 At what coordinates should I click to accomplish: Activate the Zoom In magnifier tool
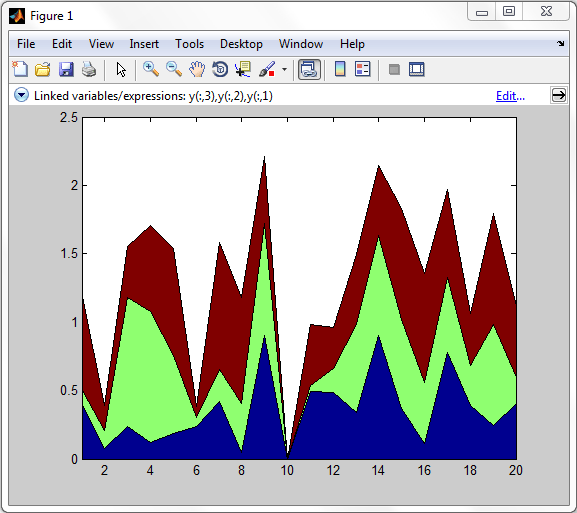(151, 69)
